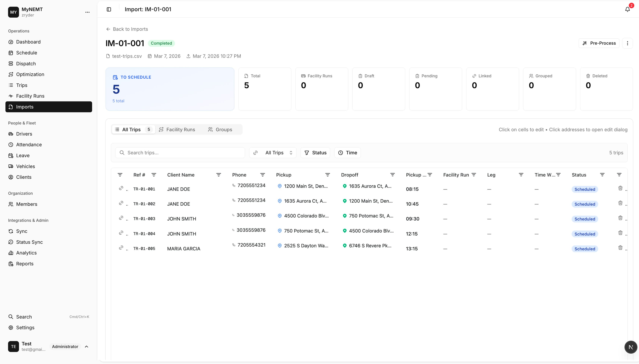Open the Status Sync page
Image resolution: width=639 pixels, height=364 pixels.
(x=29, y=242)
